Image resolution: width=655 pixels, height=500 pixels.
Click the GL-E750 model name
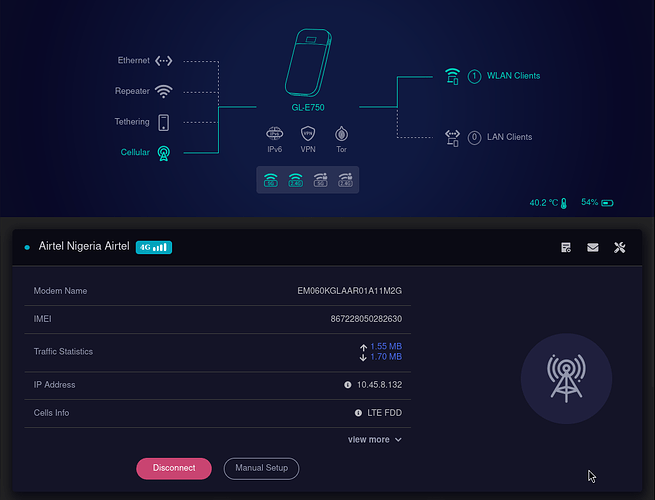[308, 107]
